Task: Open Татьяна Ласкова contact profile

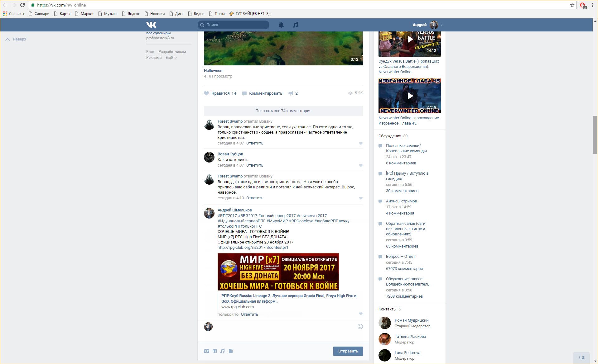Action: [410, 337]
